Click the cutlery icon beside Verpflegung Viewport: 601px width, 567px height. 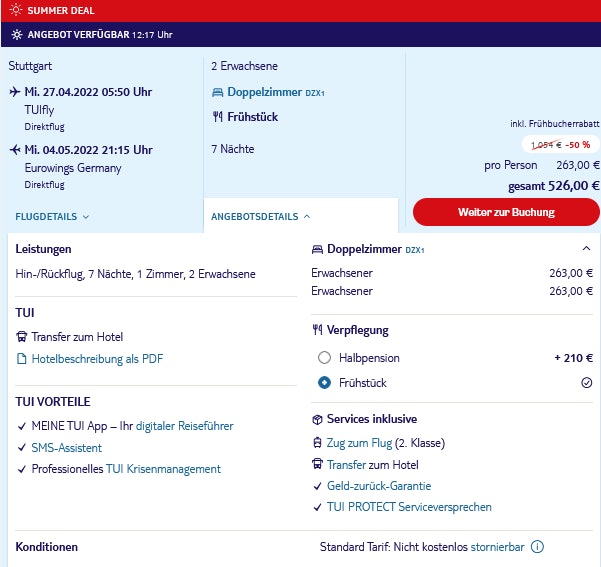point(318,330)
